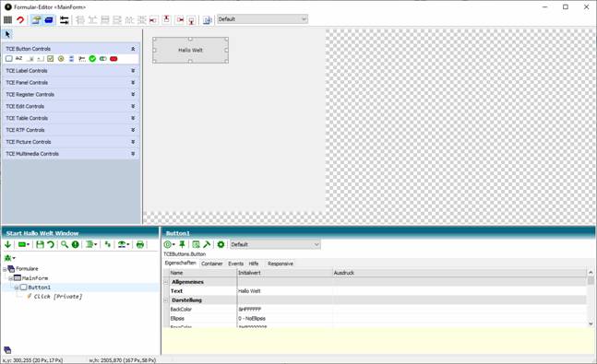Screen dimensions: 597x364
Task: Select the arrow pointer tool
Action: point(7,35)
